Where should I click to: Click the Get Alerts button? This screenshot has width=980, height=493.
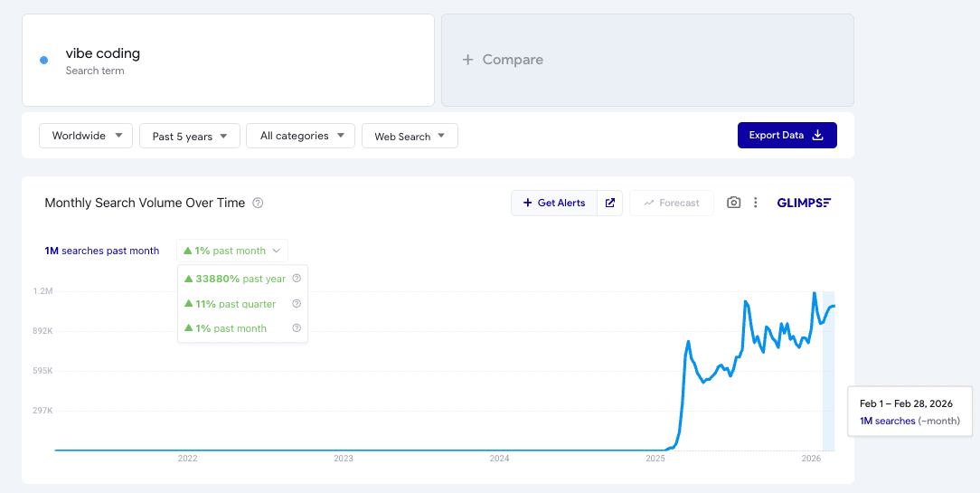(554, 203)
